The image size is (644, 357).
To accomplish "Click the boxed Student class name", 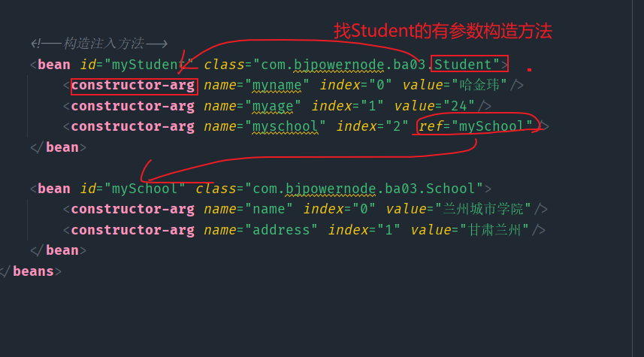I will pos(470,64).
